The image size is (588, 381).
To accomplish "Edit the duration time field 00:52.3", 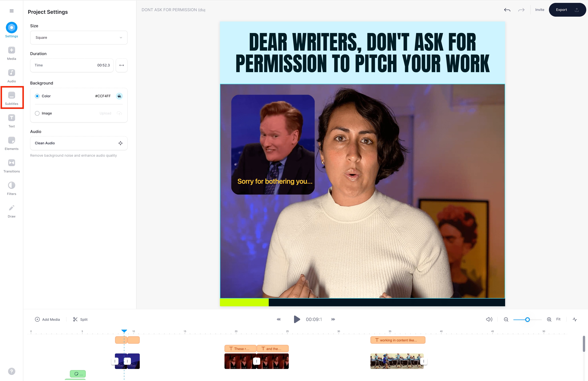I will (72, 65).
